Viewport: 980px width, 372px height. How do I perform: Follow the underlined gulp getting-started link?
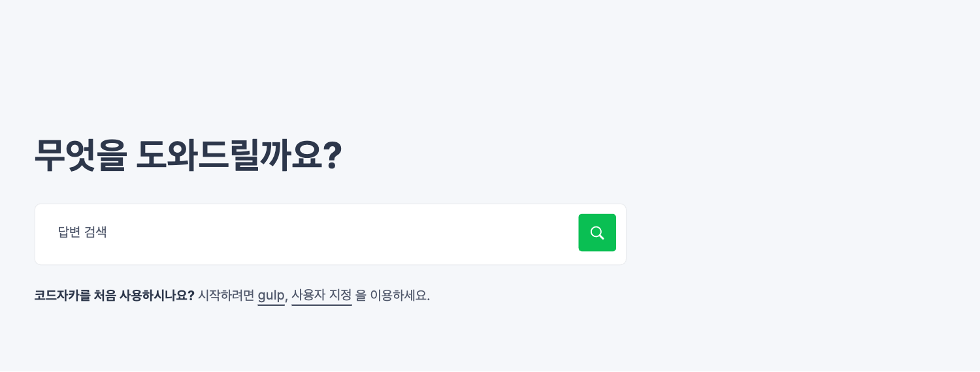point(271,296)
